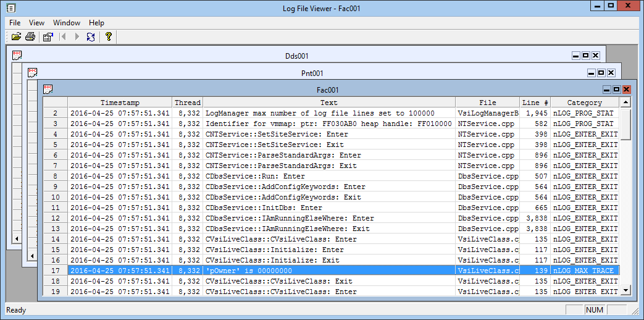Select row header 10
The image size is (644, 320).
pos(56,197)
